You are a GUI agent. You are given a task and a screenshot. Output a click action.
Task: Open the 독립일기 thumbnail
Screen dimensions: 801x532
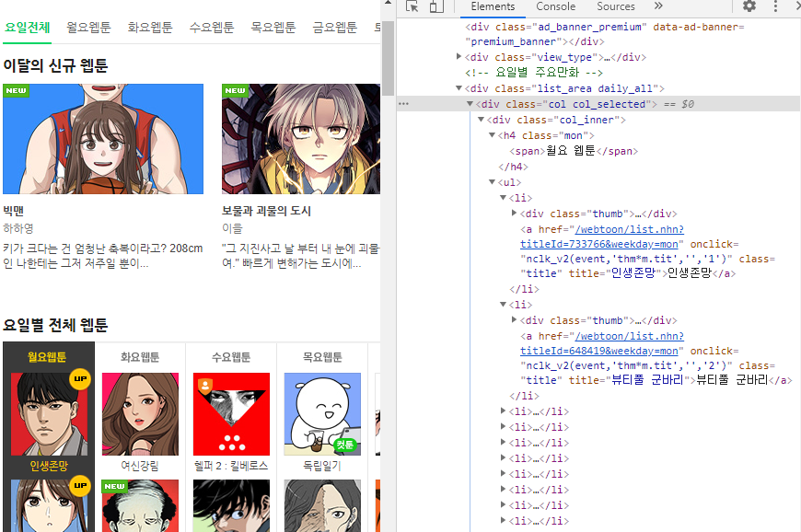[x=322, y=414]
